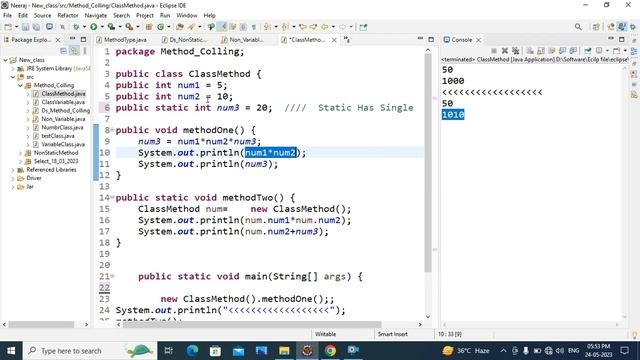Switch to Ds_NonStatic editor tab
Viewport: 640px width, 360px height.
point(184,40)
